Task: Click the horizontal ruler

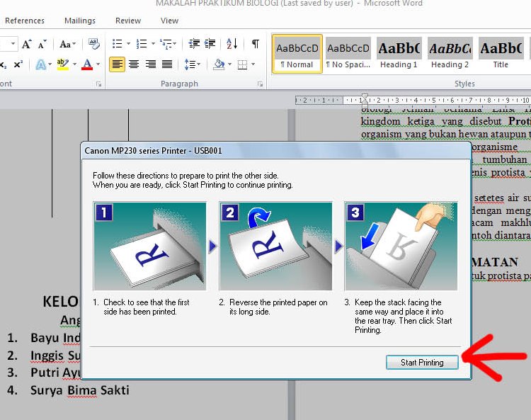Action: coord(413,101)
